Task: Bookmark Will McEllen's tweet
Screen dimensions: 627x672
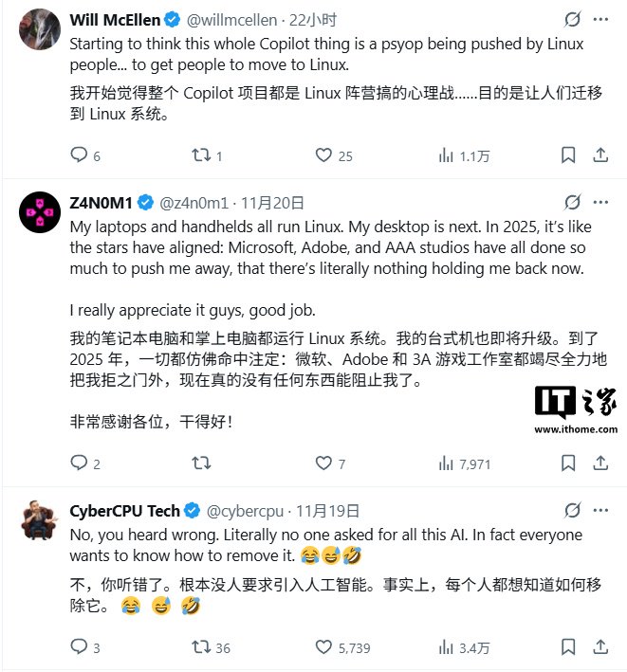Action: (x=568, y=154)
